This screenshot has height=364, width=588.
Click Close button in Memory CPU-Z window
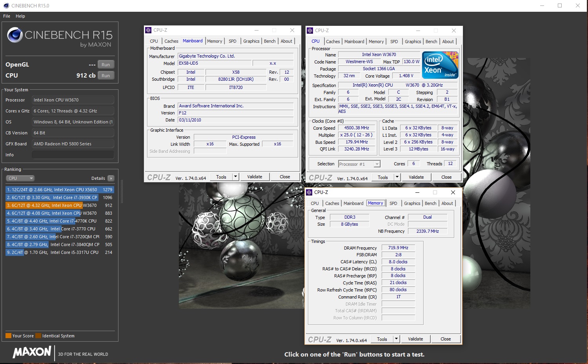446,339
